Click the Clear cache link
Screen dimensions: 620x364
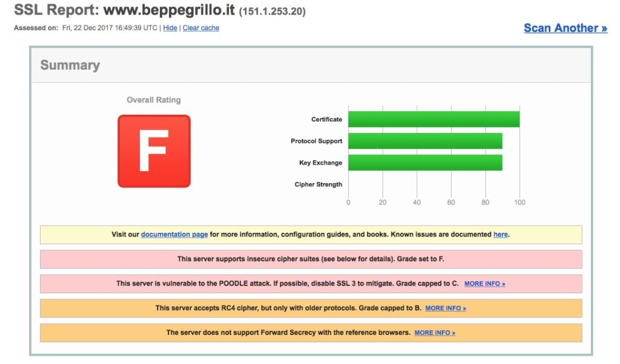click(x=201, y=28)
